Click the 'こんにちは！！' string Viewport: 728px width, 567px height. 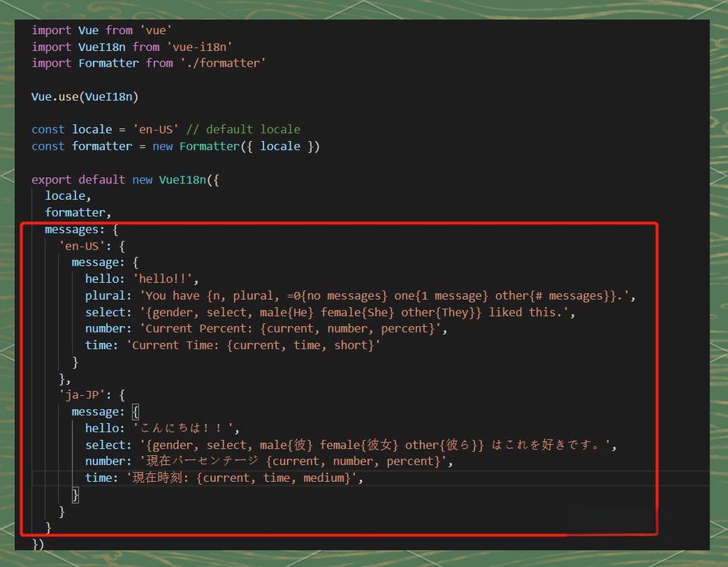[x=186, y=428]
